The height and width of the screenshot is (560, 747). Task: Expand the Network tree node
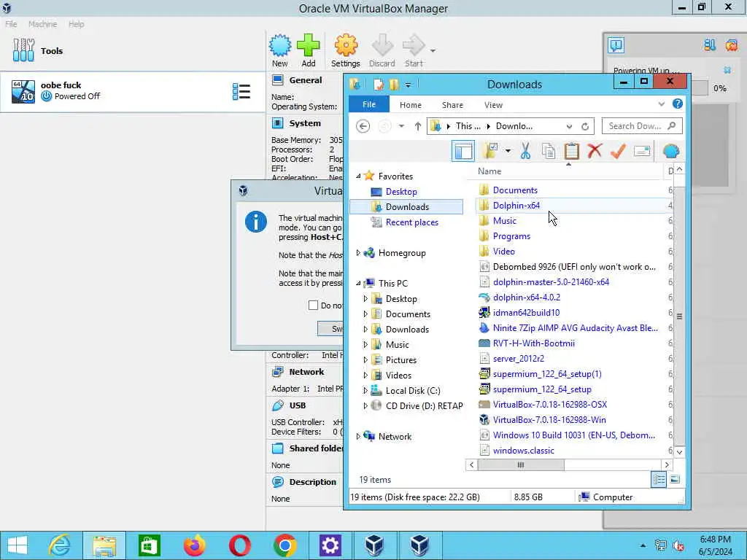point(358,436)
